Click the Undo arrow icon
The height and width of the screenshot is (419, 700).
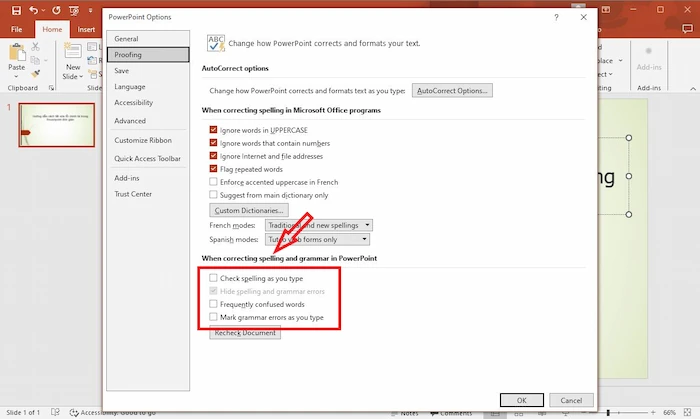33,10
